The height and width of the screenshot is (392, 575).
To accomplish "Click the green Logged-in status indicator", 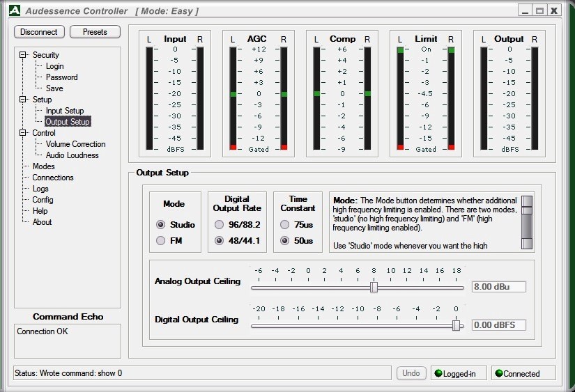I will point(438,373).
